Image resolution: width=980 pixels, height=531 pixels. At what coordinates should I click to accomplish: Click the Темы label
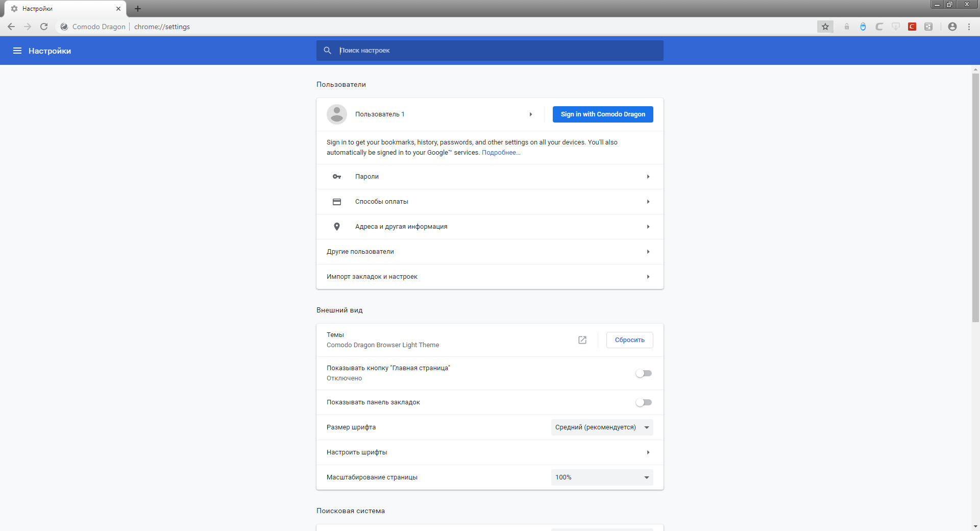335,335
